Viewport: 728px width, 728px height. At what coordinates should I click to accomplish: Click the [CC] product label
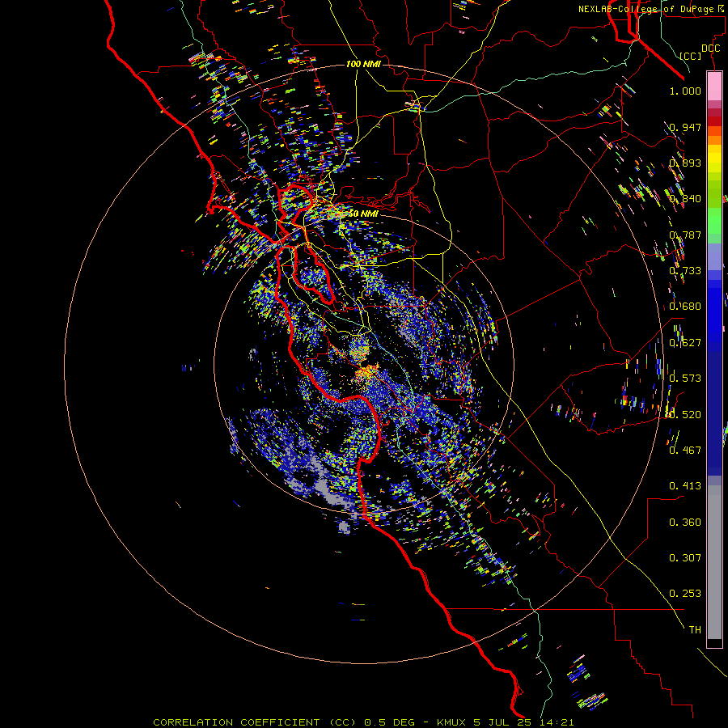(x=691, y=56)
